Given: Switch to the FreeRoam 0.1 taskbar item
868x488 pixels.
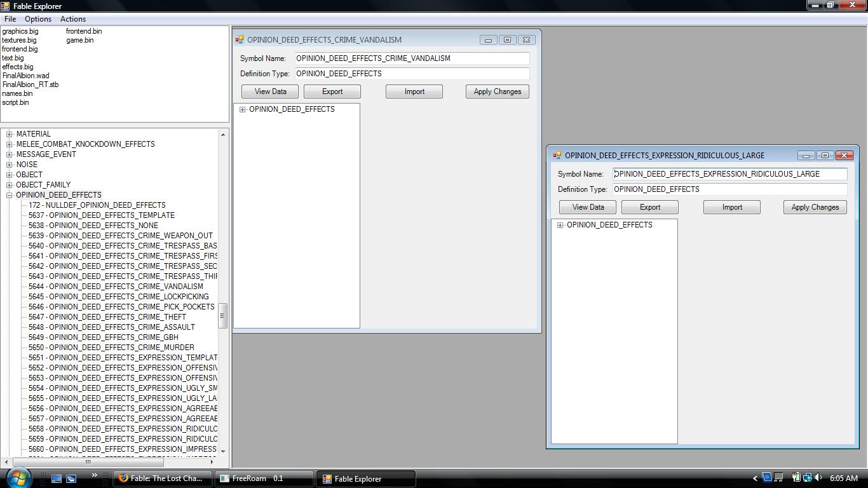Looking at the screenshot, I should point(264,478).
